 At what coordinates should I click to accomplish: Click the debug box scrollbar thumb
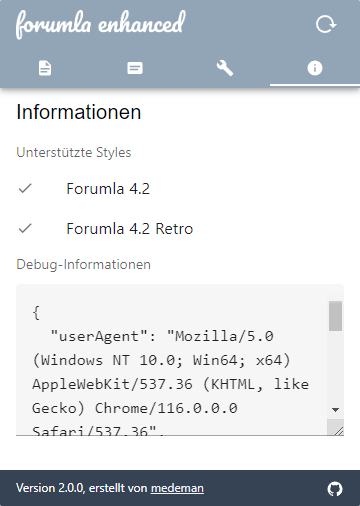pos(335,316)
